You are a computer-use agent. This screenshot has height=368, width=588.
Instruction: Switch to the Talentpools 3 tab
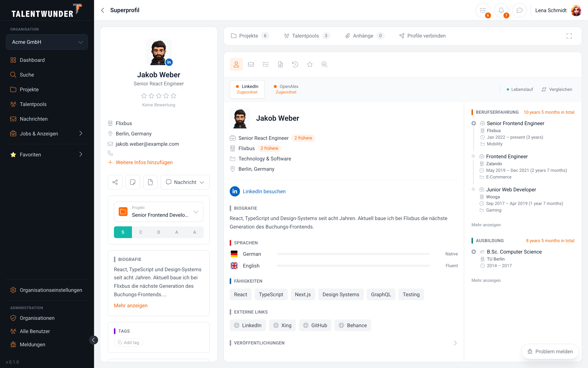click(307, 36)
